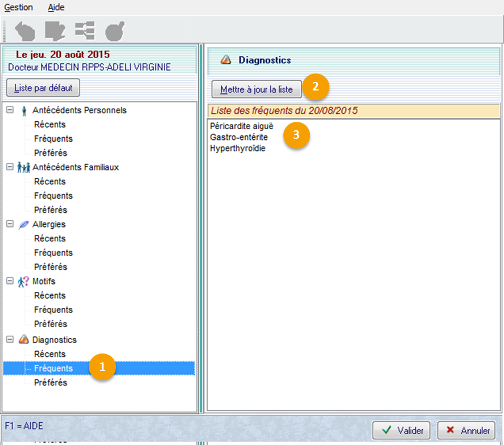Viewport: 504px width, 445px height.
Task: Click the Antécédents Familiaux family icon
Action: click(23, 167)
